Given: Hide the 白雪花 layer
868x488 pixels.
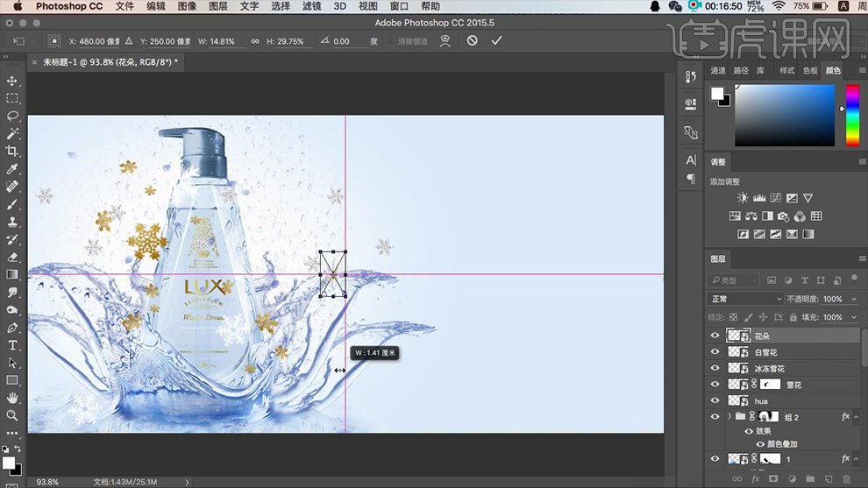Looking at the screenshot, I should pos(715,352).
